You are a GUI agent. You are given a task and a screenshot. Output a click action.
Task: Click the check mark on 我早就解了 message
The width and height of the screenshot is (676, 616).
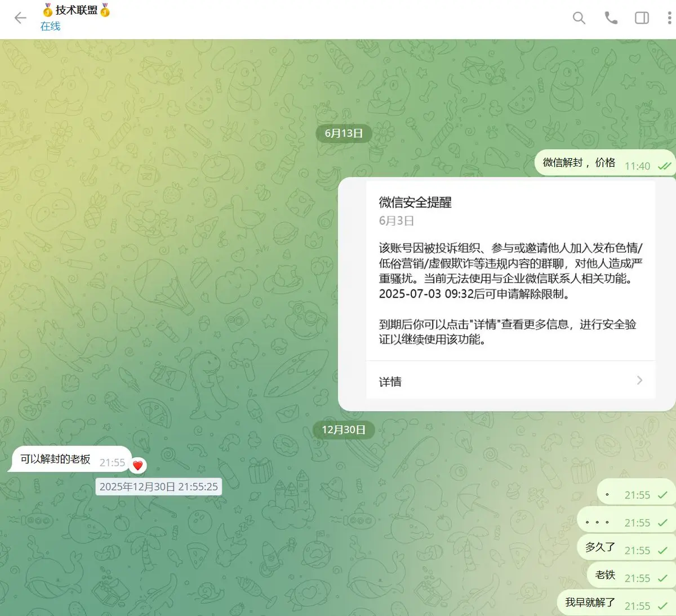[662, 606]
